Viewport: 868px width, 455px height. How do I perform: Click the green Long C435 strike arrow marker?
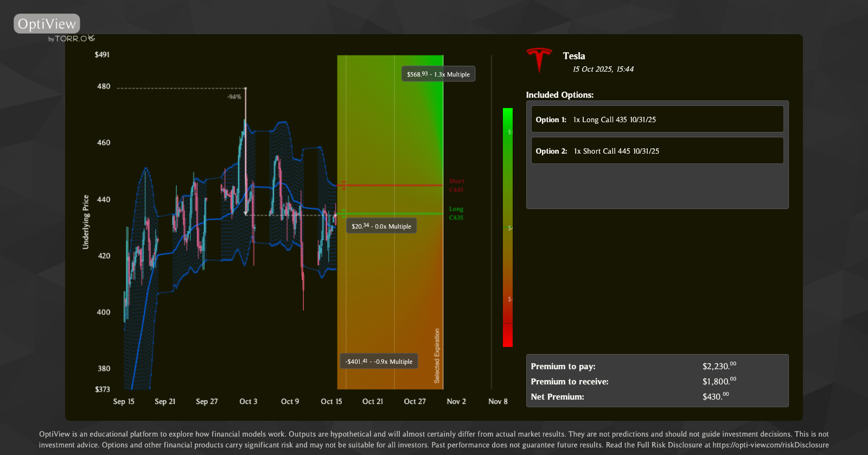pyautogui.click(x=343, y=213)
